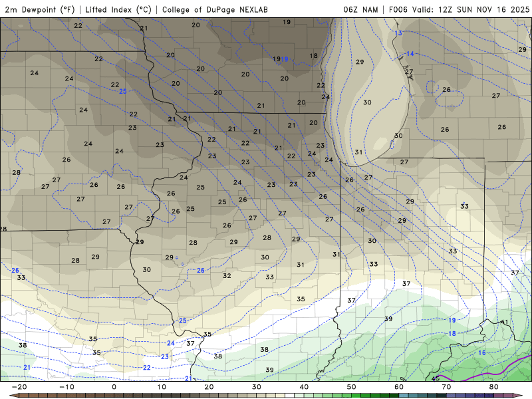Click the 70 label on the color scale
Image resolution: width=532 pixels, height=399 pixels.
(x=446, y=387)
